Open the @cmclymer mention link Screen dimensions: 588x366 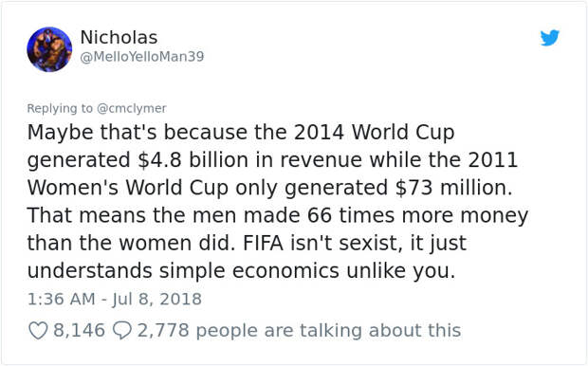[131, 108]
